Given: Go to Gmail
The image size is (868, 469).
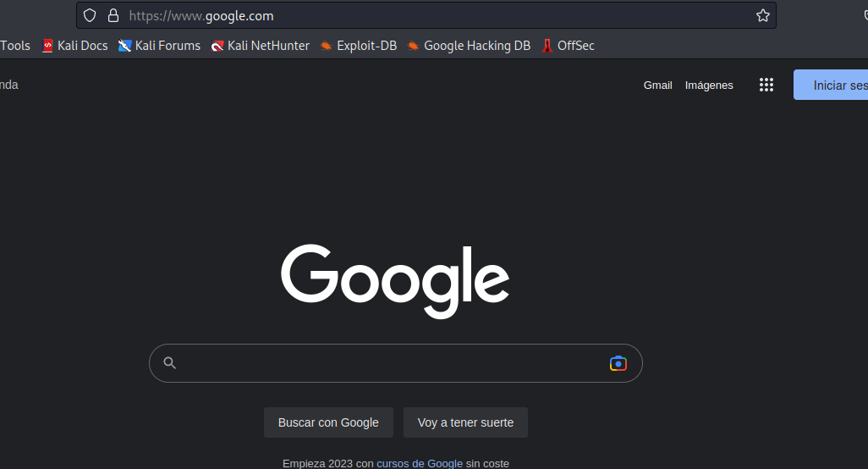Looking at the screenshot, I should tap(657, 86).
